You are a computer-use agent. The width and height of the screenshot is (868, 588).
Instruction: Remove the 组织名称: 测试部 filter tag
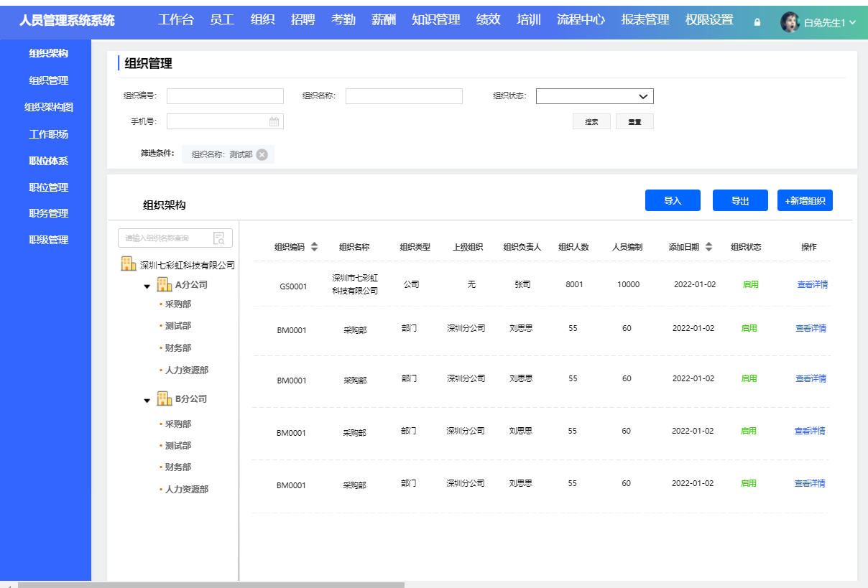(262, 153)
